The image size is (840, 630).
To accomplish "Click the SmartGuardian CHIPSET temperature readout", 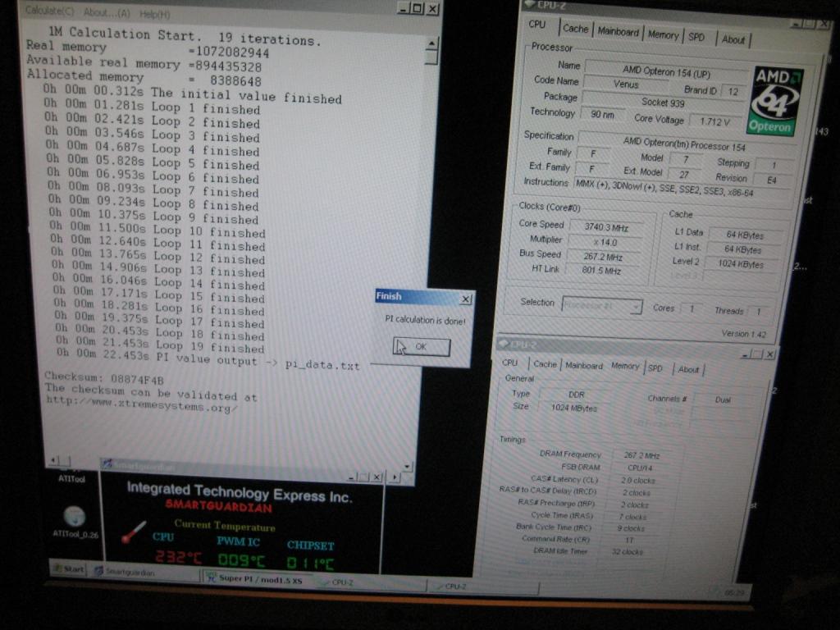I will tap(310, 563).
